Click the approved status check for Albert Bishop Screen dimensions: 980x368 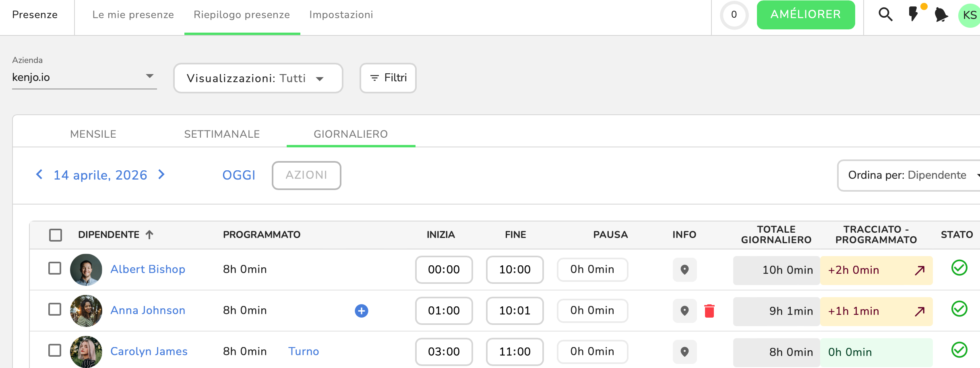[959, 268]
